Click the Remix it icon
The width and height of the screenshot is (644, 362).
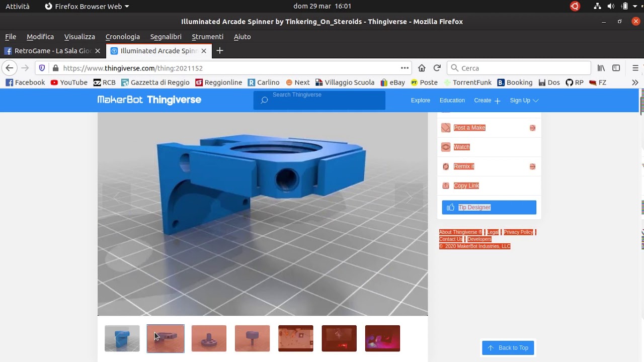coord(446,166)
